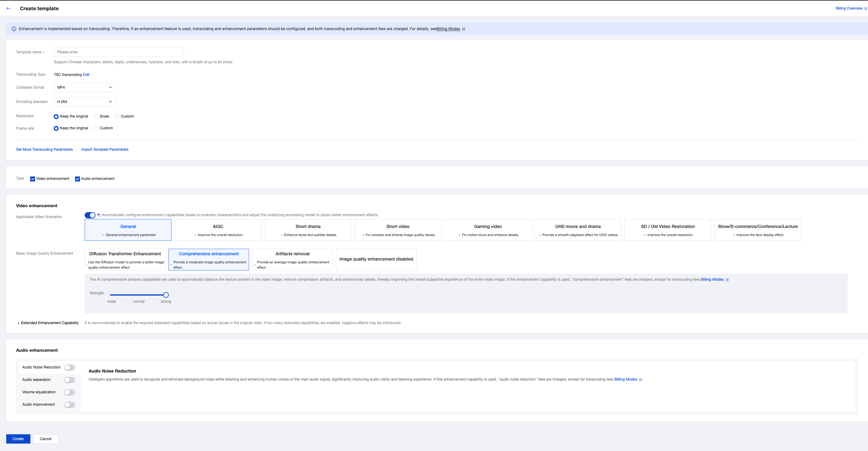Open the Billing Overview external link
Screen dimensions: 868x451
849,8
